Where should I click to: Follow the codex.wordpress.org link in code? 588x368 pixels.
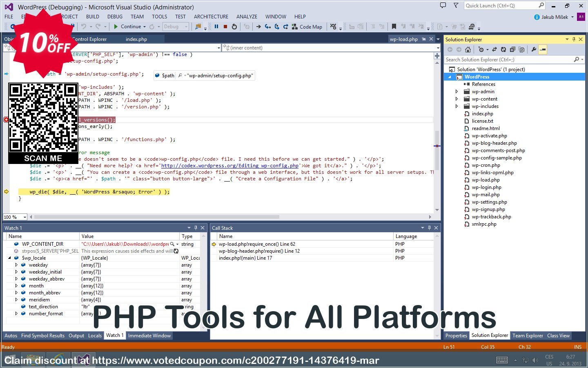(x=229, y=166)
